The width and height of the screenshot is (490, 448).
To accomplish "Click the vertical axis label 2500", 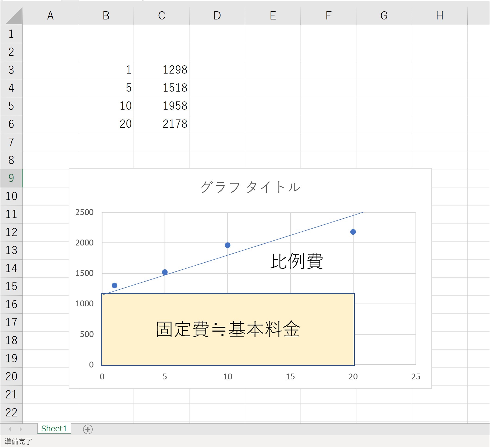I will click(x=84, y=212).
